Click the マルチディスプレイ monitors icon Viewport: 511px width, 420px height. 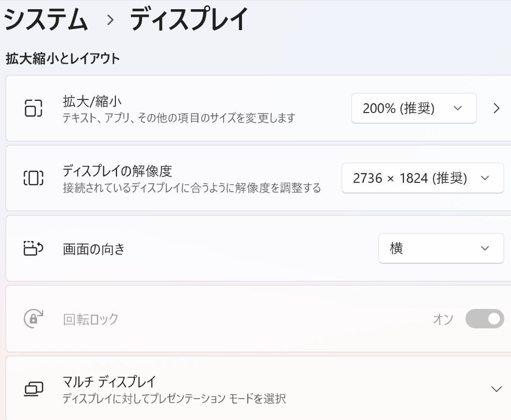tap(33, 388)
